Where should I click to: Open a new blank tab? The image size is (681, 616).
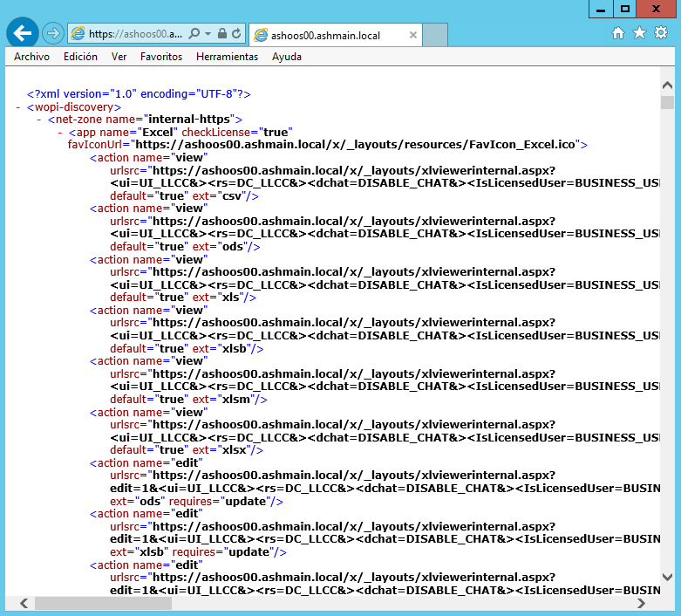click(x=435, y=35)
